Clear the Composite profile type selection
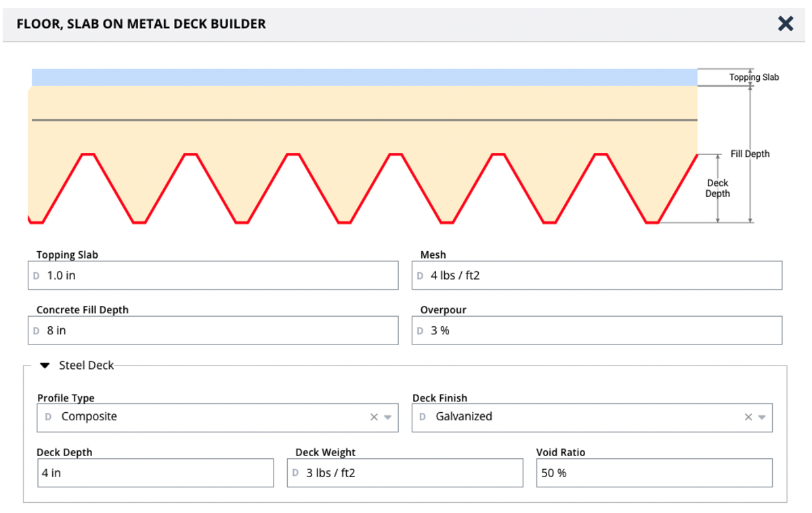812x513 pixels. point(374,418)
